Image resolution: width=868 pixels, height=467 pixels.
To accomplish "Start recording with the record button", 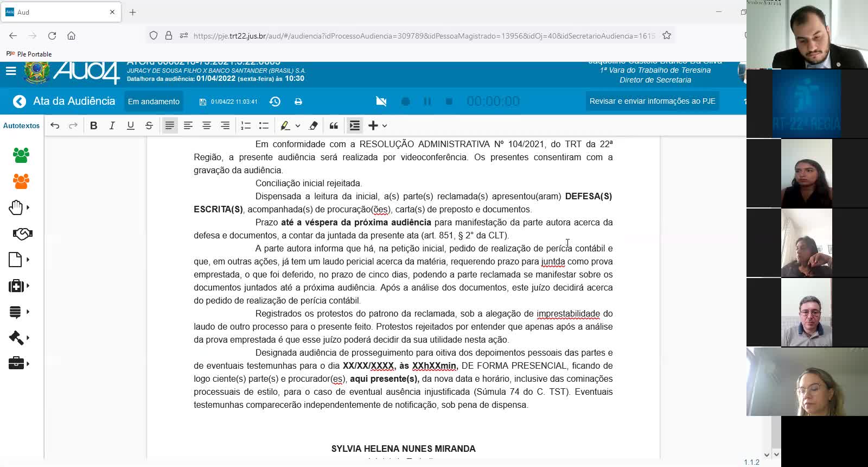I will (406, 102).
